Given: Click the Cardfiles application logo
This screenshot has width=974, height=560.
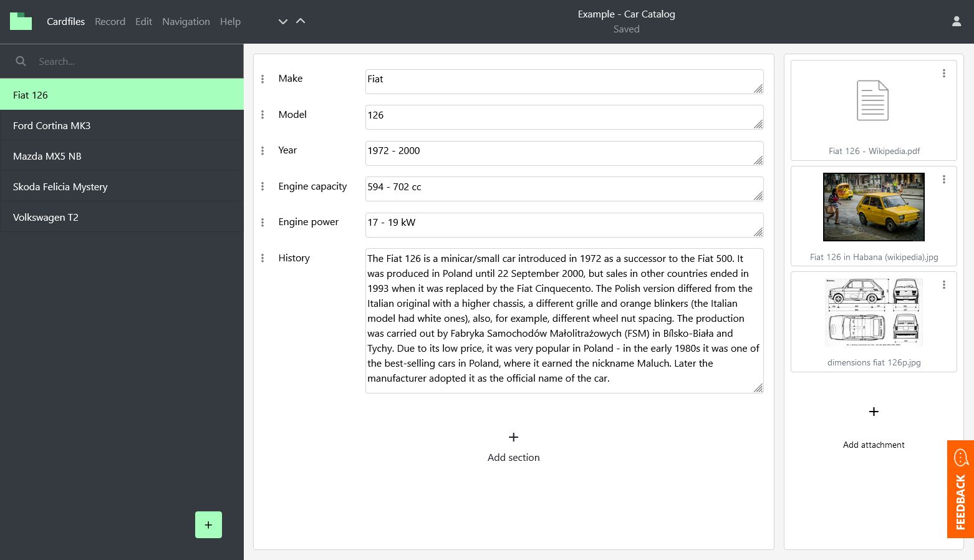Looking at the screenshot, I should (x=21, y=21).
